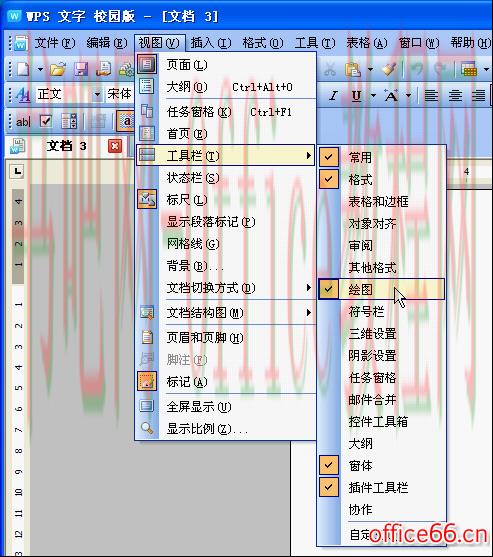Image resolution: width=493 pixels, height=557 pixels.
Task: Open the font color dropdown arrow
Action: coord(408,95)
